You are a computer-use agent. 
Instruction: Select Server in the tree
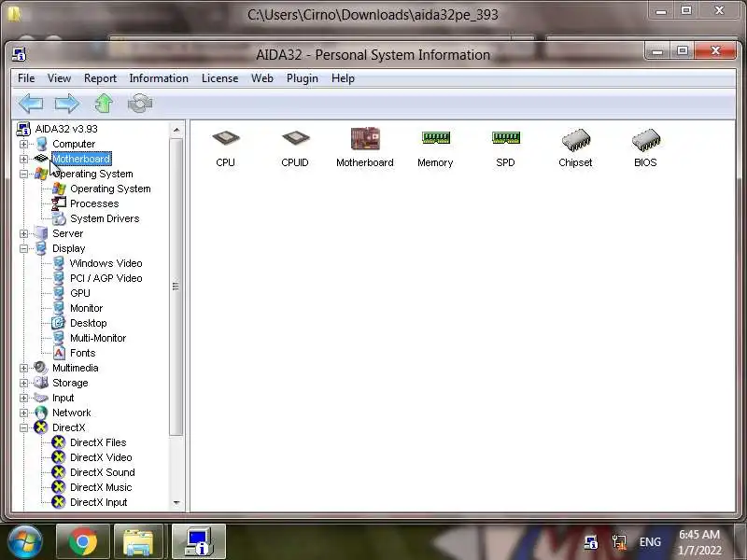[67, 233]
